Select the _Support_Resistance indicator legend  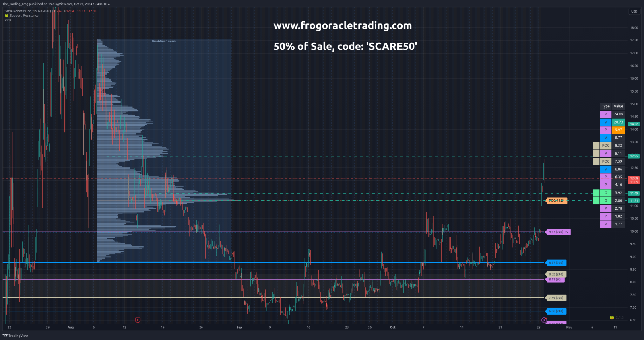pyautogui.click(x=22, y=16)
